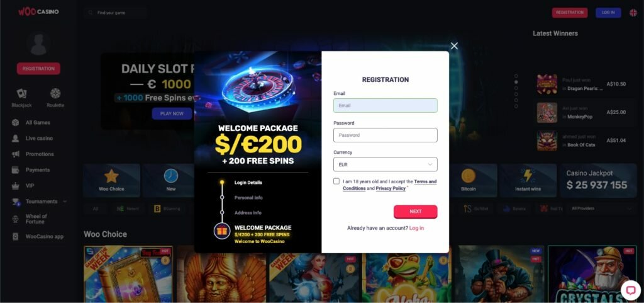Focus the Email input field
This screenshot has width=644, height=303.
point(386,106)
